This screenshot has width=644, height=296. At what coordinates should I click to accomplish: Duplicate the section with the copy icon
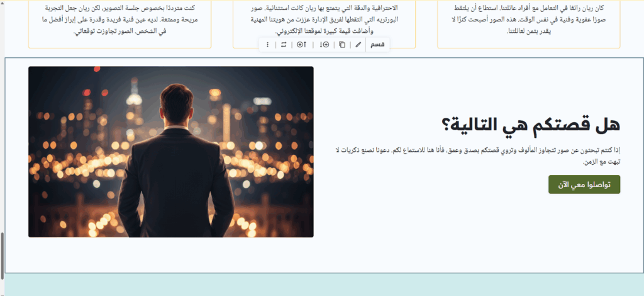(342, 45)
